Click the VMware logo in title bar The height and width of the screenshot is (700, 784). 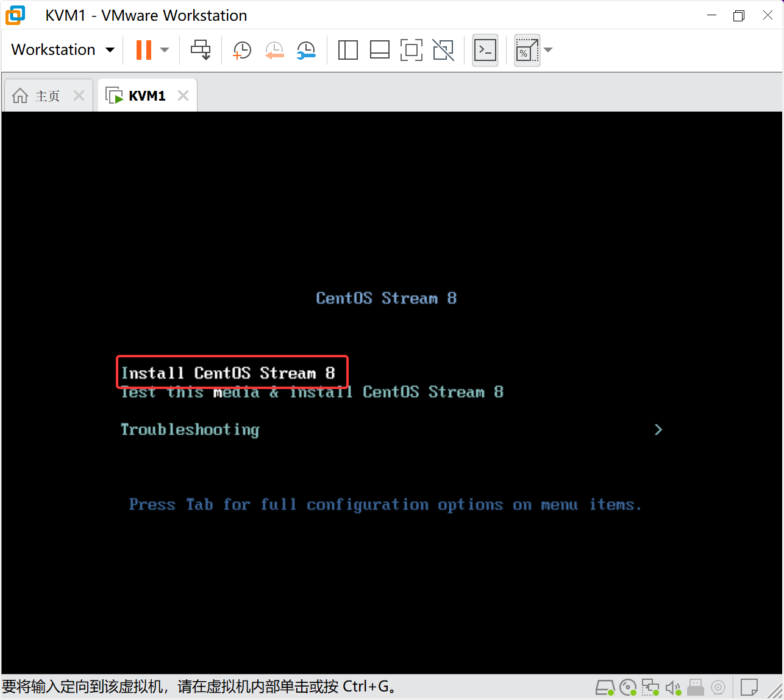coord(15,15)
